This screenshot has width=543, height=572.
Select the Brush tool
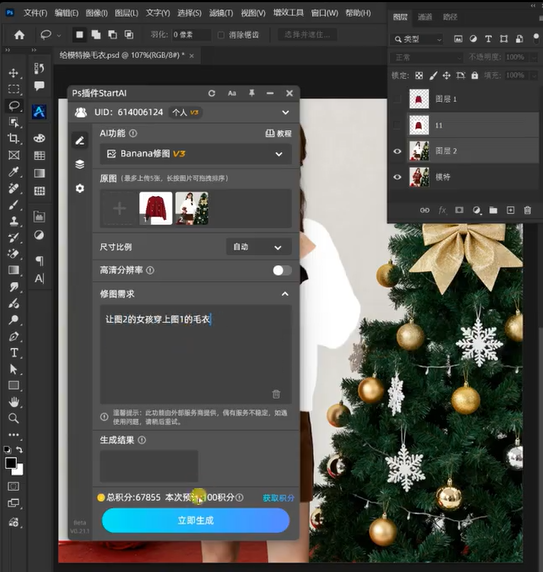(14, 205)
